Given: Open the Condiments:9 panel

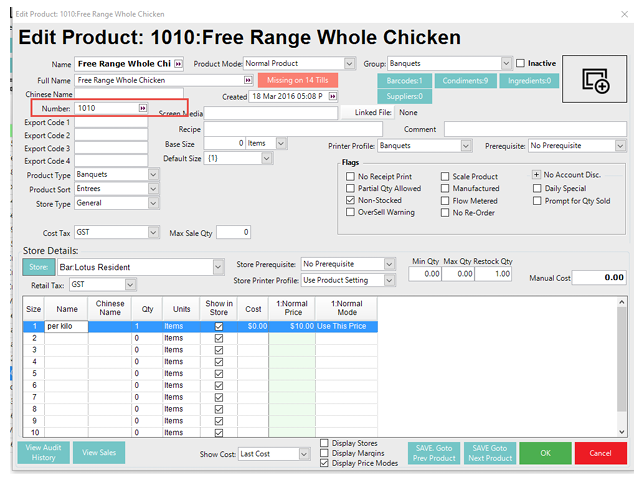Looking at the screenshot, I should (x=465, y=81).
